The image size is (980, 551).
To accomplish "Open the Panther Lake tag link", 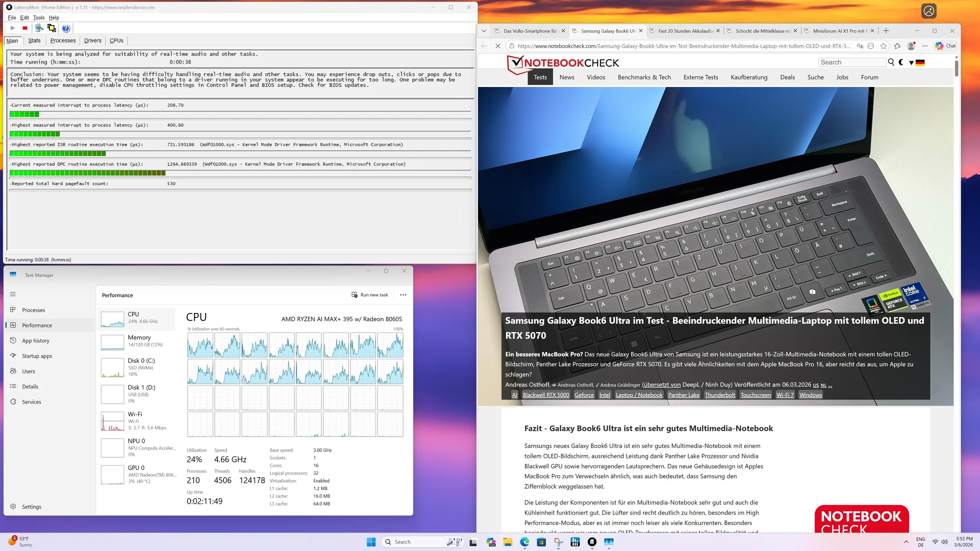I will [684, 395].
